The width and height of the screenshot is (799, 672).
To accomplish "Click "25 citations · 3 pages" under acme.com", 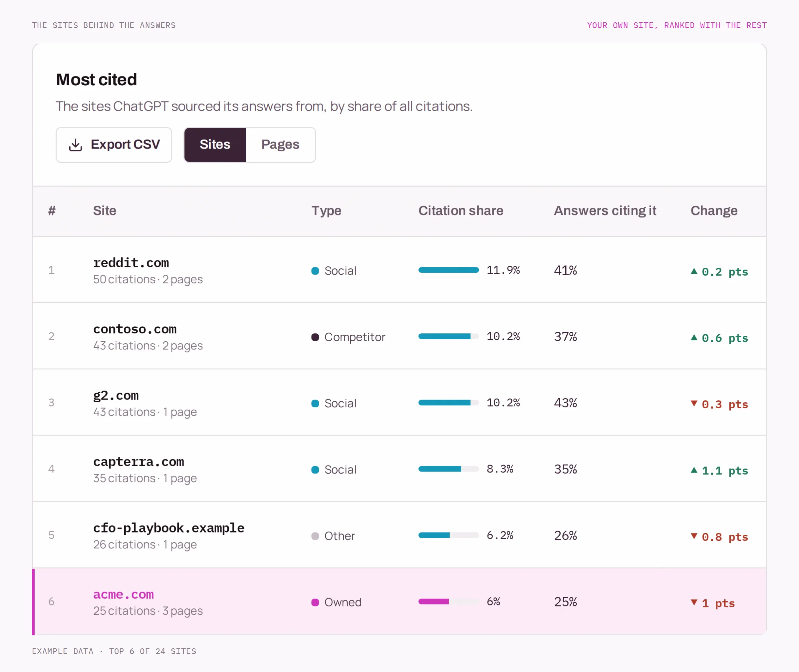I will point(148,611).
